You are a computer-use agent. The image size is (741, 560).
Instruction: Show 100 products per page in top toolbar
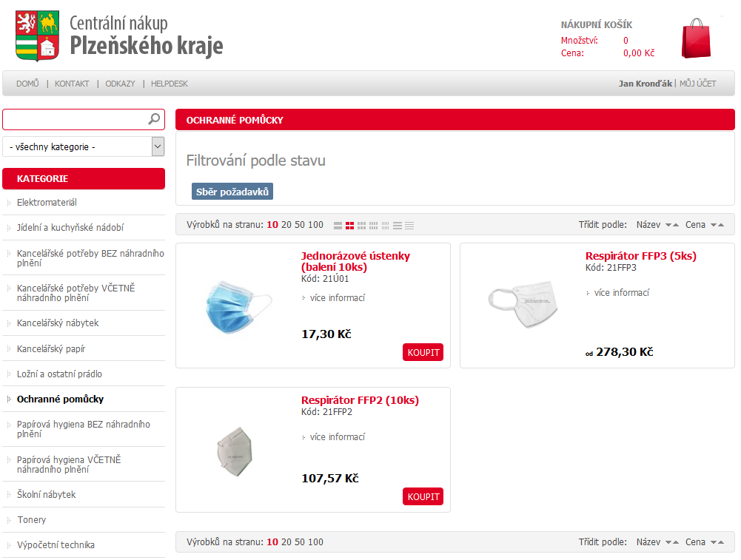315,225
